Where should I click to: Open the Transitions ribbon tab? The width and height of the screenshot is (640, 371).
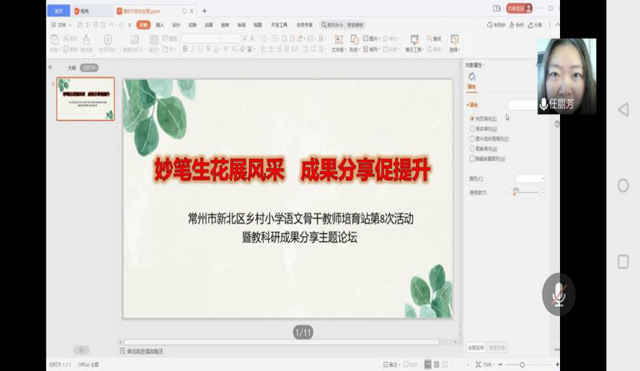pos(192,25)
